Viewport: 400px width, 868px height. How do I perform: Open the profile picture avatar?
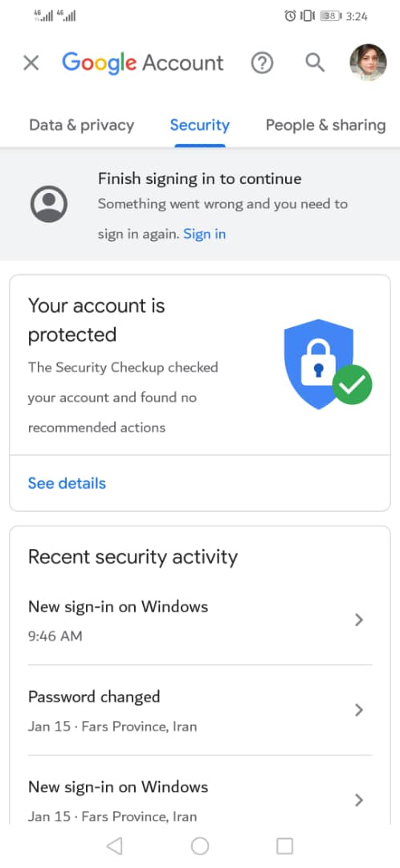click(368, 63)
